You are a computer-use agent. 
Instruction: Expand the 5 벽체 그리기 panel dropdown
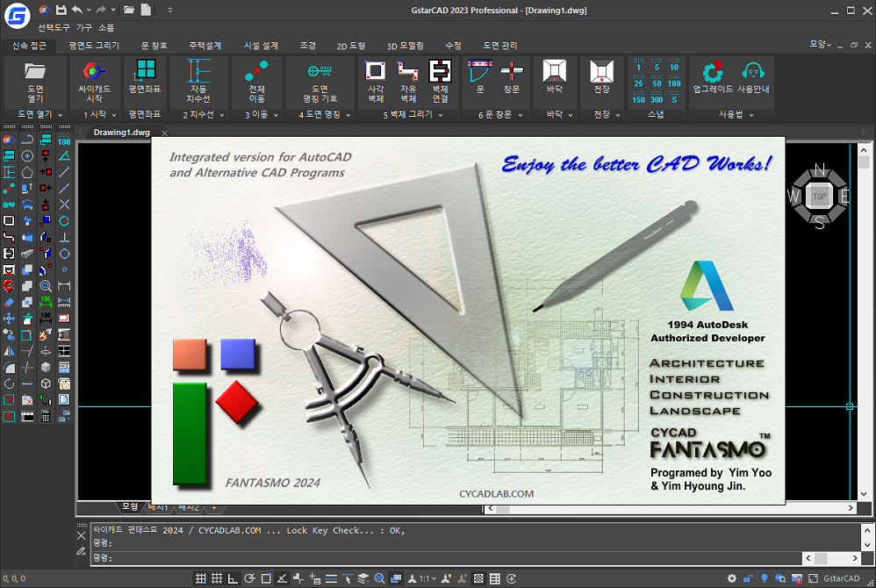[x=441, y=115]
